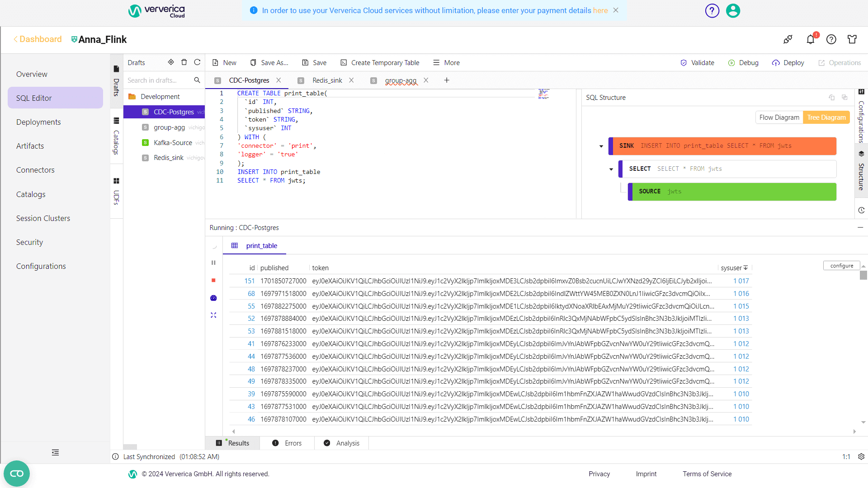Toggle sysuser column sort
This screenshot has width=868, height=488.
click(x=745, y=267)
